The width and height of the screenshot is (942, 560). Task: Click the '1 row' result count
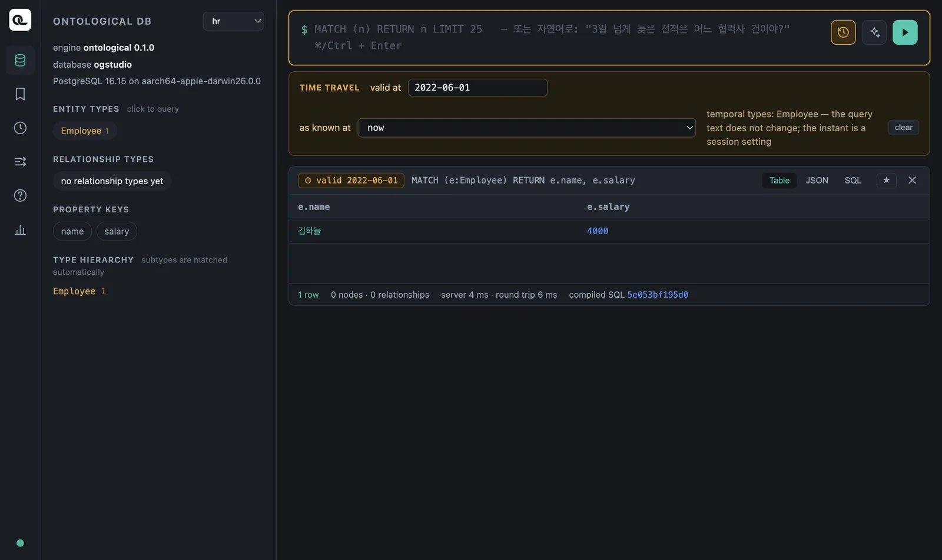pyautogui.click(x=309, y=295)
